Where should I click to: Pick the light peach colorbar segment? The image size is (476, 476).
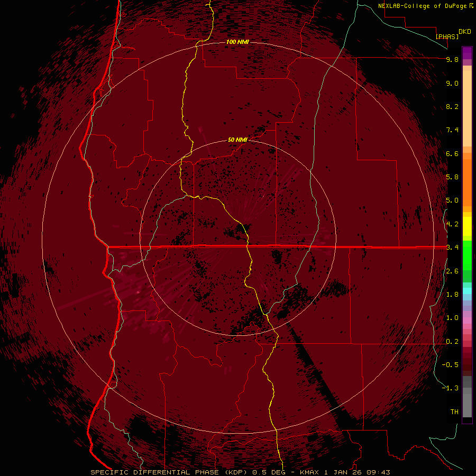(467, 108)
